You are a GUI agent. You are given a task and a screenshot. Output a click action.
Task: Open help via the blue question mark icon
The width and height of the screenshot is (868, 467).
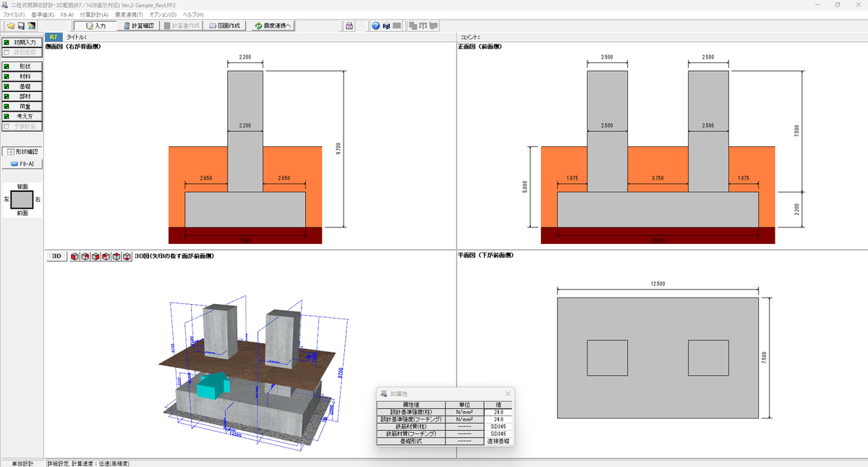(x=376, y=26)
